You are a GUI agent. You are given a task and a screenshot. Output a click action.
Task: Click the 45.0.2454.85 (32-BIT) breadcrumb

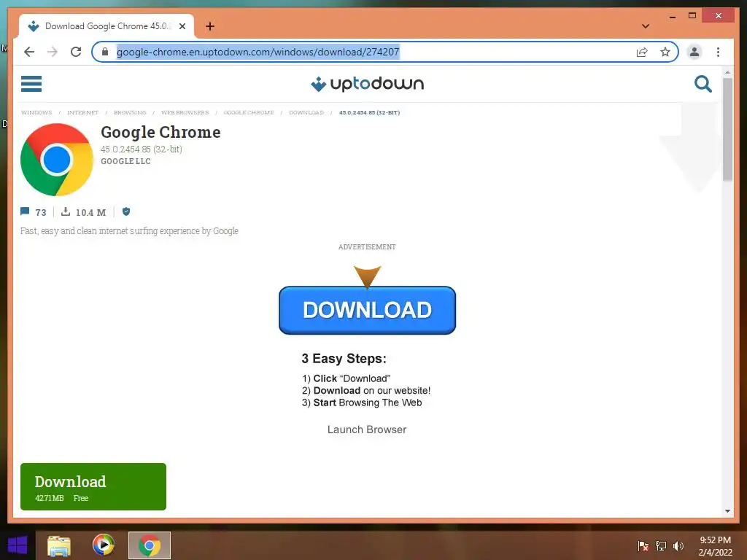[x=370, y=113]
